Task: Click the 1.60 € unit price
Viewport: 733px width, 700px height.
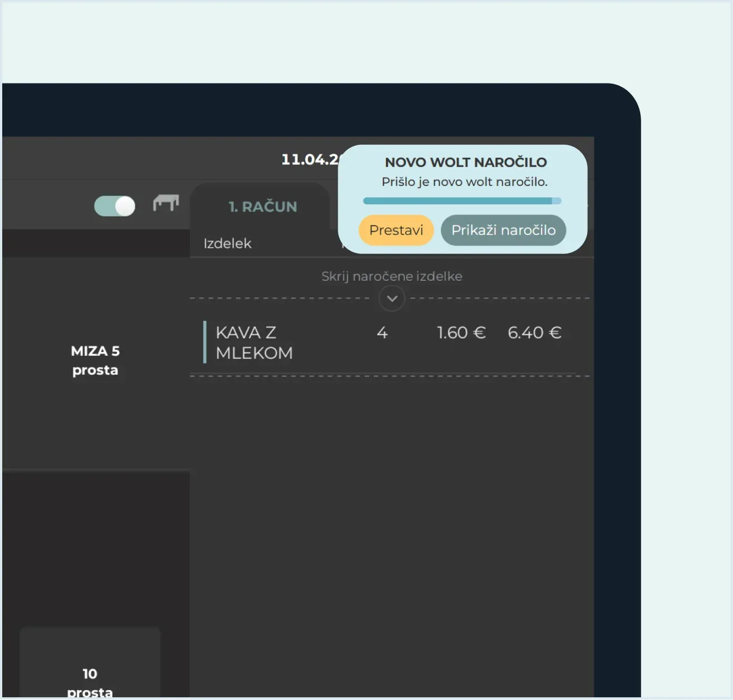Action: click(x=461, y=332)
